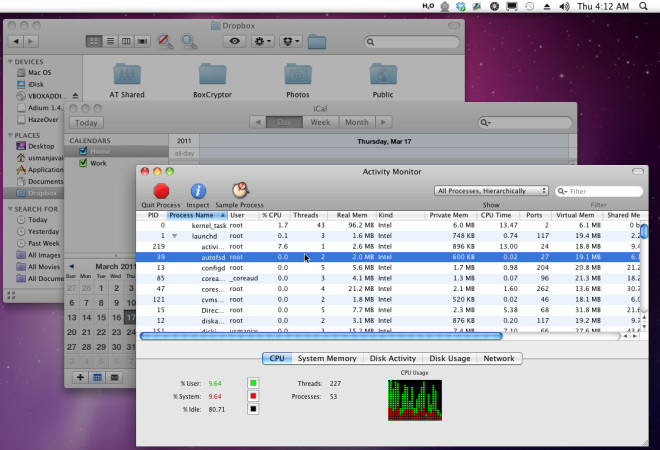
Task: Toggle the Work calendar checkbox in iCal
Action: 83,163
